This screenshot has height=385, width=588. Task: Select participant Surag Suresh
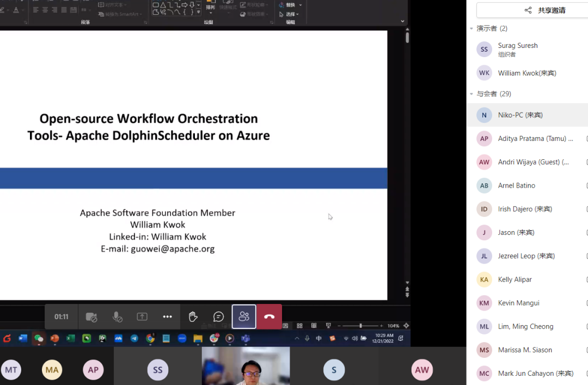point(527,49)
